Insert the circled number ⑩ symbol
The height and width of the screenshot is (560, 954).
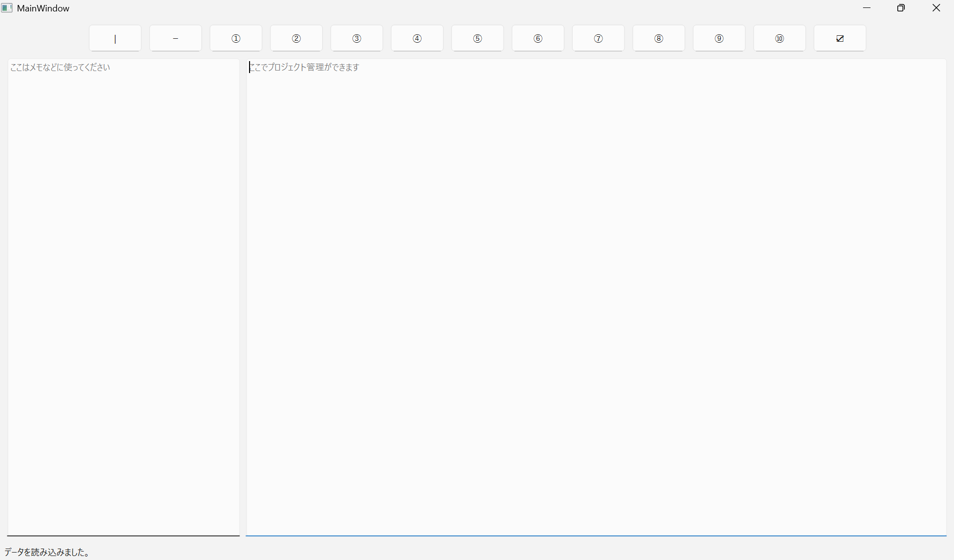pyautogui.click(x=780, y=38)
